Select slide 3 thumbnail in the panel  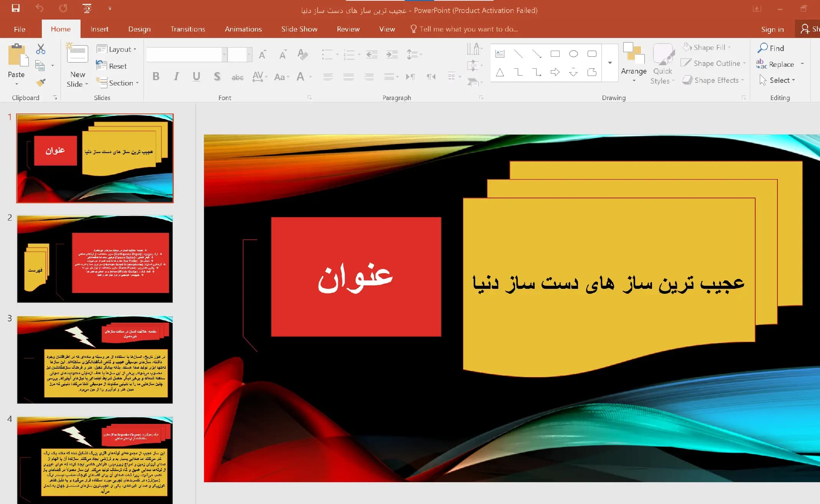coord(95,360)
